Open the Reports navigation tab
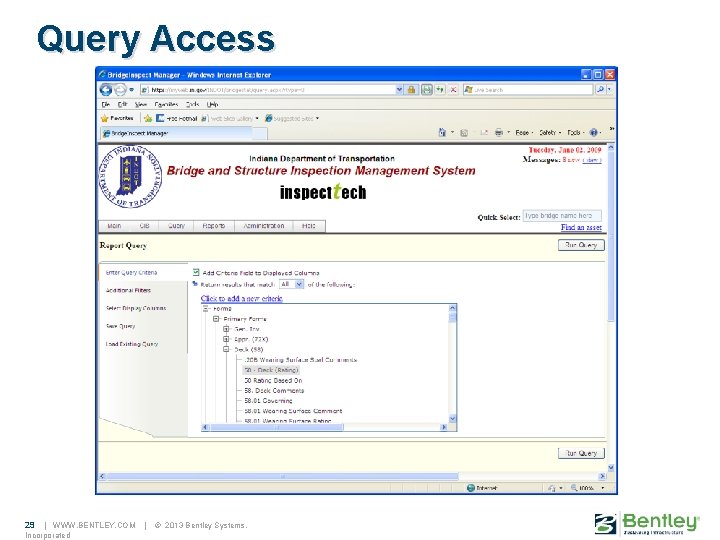This screenshot has height=540, width=720. [214, 226]
